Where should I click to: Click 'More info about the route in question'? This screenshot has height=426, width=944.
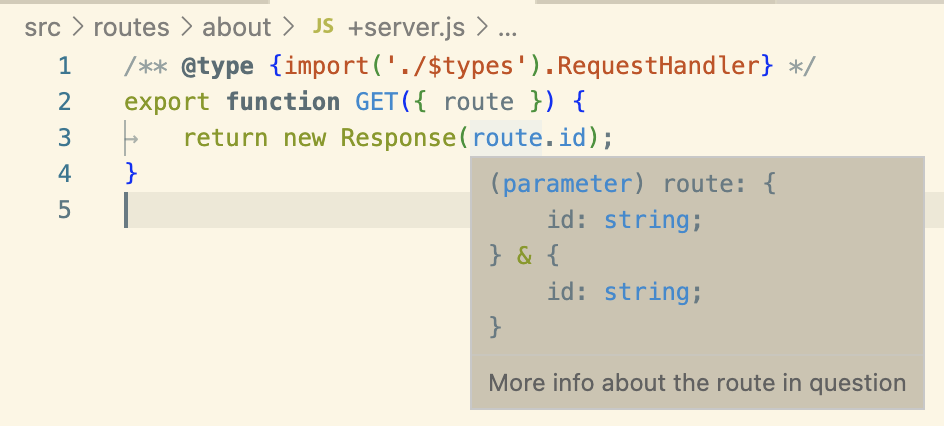click(x=697, y=383)
